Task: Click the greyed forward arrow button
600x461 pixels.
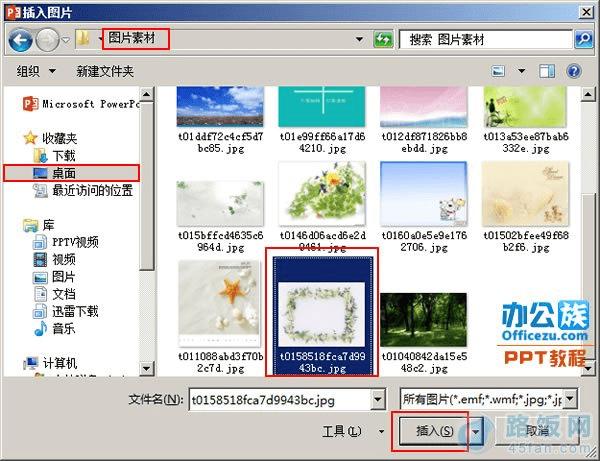Action: [47, 40]
